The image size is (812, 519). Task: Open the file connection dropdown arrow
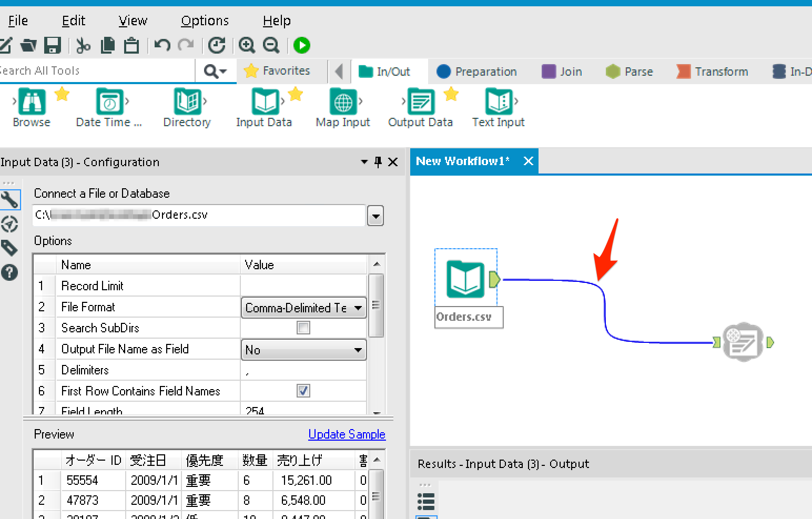(x=375, y=216)
